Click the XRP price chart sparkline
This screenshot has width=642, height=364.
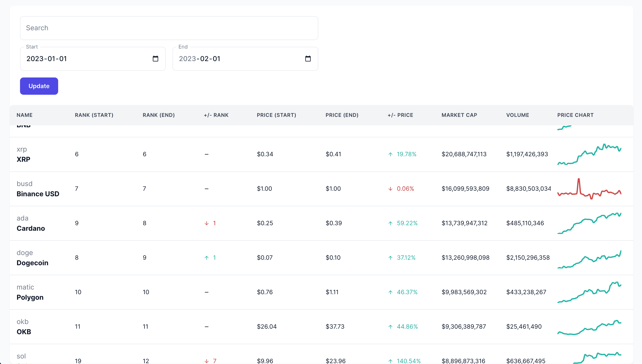coord(589,154)
